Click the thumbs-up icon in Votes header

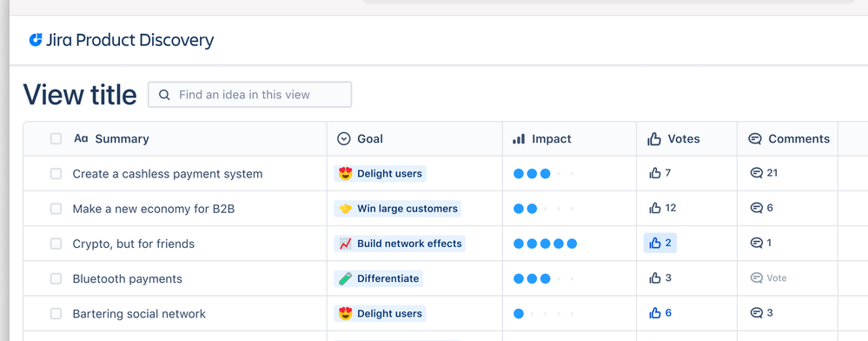pyautogui.click(x=654, y=138)
